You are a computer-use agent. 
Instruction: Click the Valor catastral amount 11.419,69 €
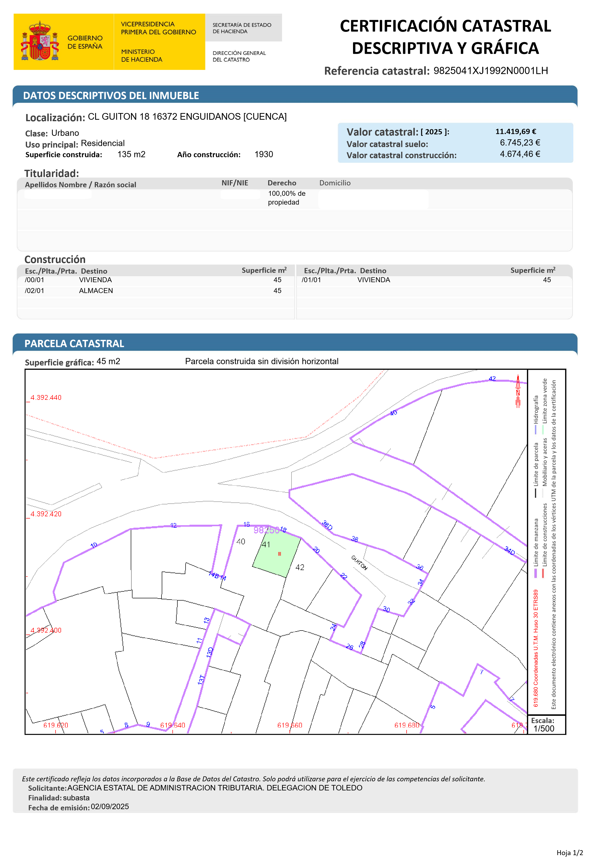pos(516,132)
